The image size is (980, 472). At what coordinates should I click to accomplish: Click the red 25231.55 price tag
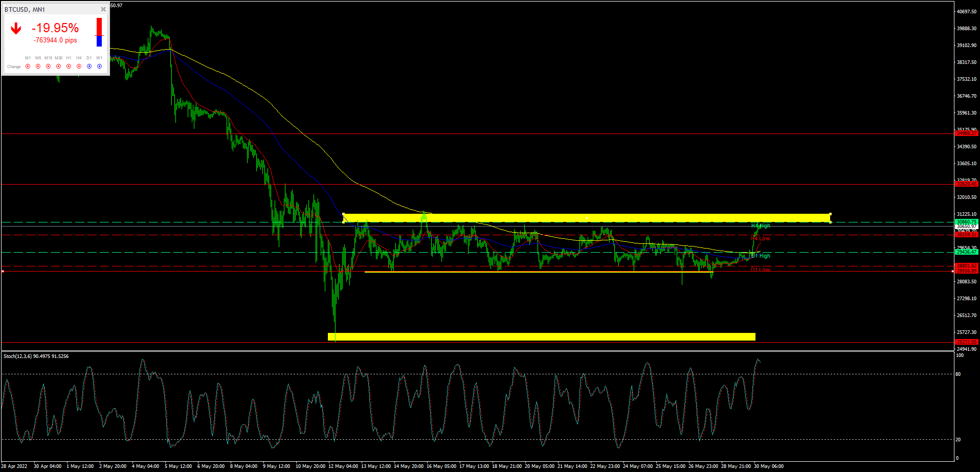[967, 342]
